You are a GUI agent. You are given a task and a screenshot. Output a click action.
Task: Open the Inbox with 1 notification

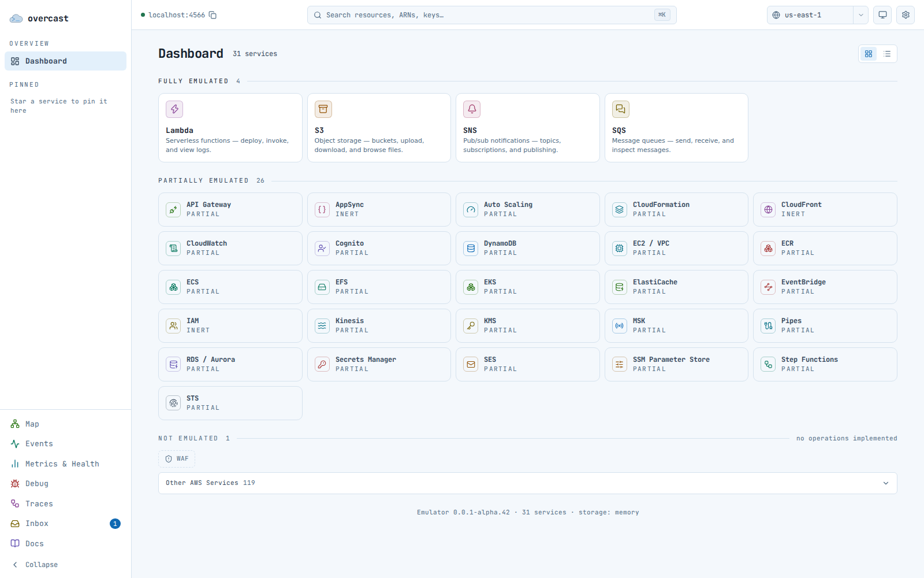click(x=65, y=524)
